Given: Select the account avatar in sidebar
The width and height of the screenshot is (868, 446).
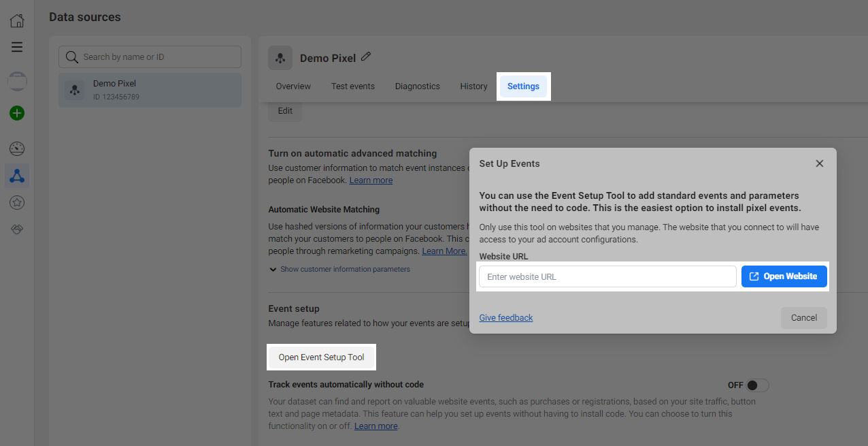Looking at the screenshot, I should (17, 82).
